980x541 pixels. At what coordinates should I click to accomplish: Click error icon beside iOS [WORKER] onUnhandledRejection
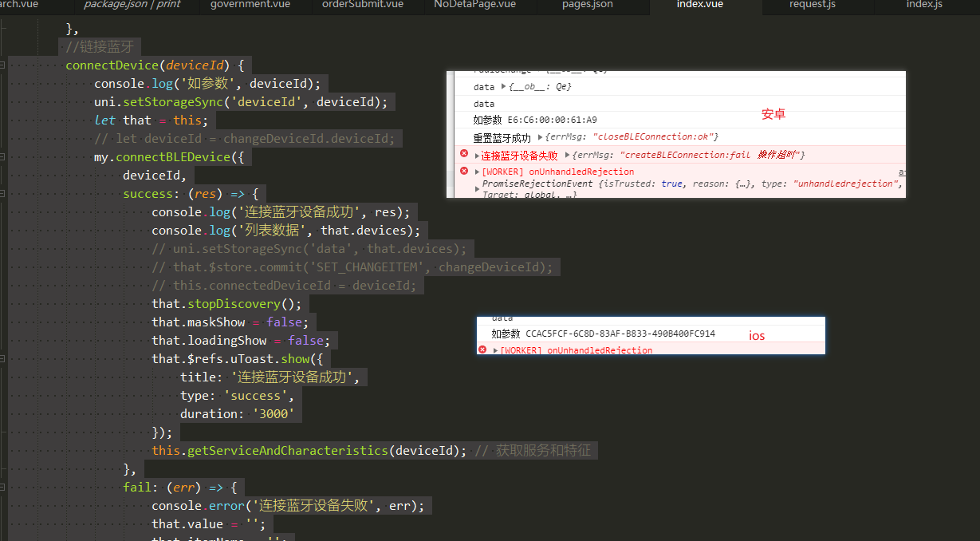pyautogui.click(x=482, y=349)
